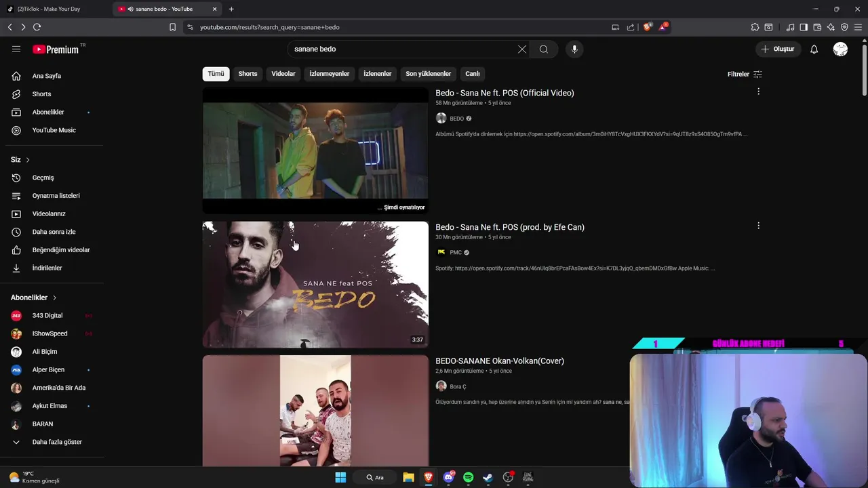The width and height of the screenshot is (868, 488).
Task: Reload the page
Action: pyautogui.click(x=37, y=27)
